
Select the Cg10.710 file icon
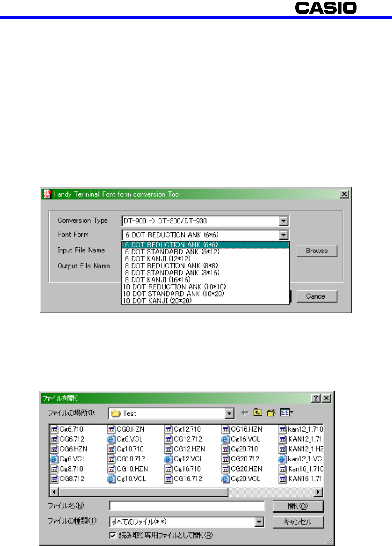[x=111, y=449]
